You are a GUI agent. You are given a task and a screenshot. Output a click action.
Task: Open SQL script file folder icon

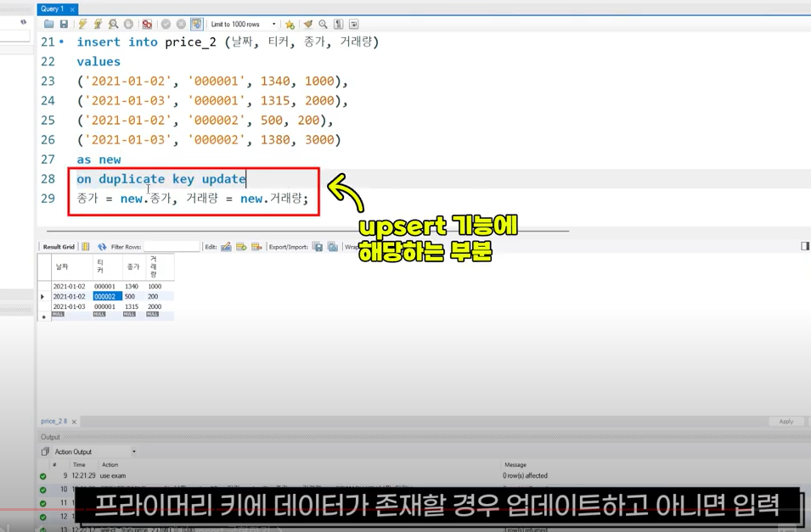[48, 24]
